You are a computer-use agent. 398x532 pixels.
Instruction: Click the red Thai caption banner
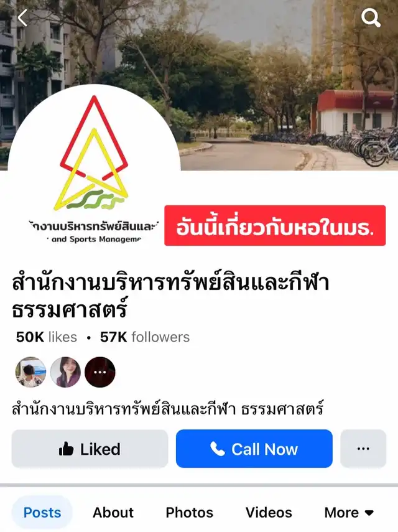tap(275, 225)
